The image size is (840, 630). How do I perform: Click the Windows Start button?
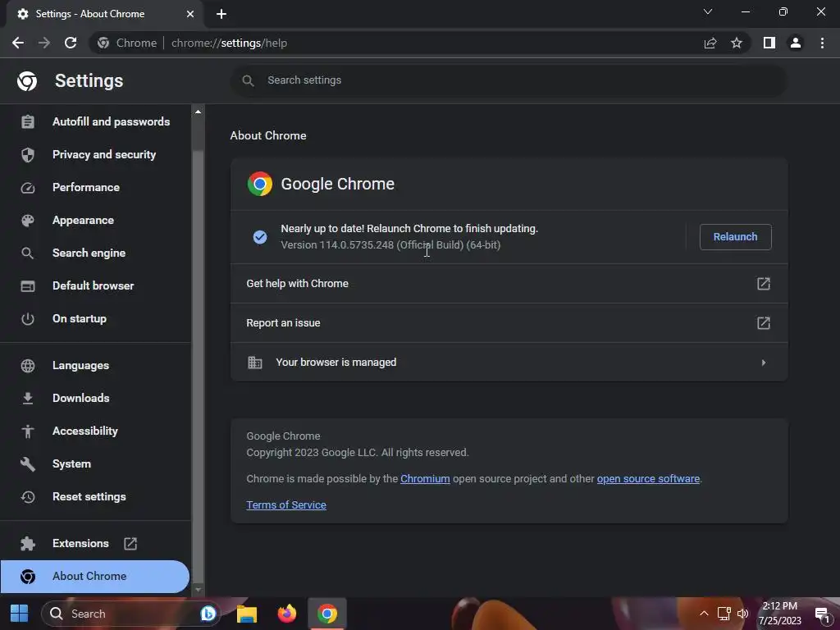coord(20,614)
